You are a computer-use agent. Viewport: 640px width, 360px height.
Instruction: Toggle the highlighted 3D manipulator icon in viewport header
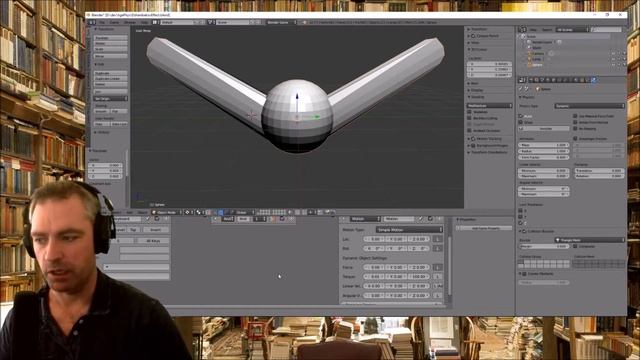[220, 212]
